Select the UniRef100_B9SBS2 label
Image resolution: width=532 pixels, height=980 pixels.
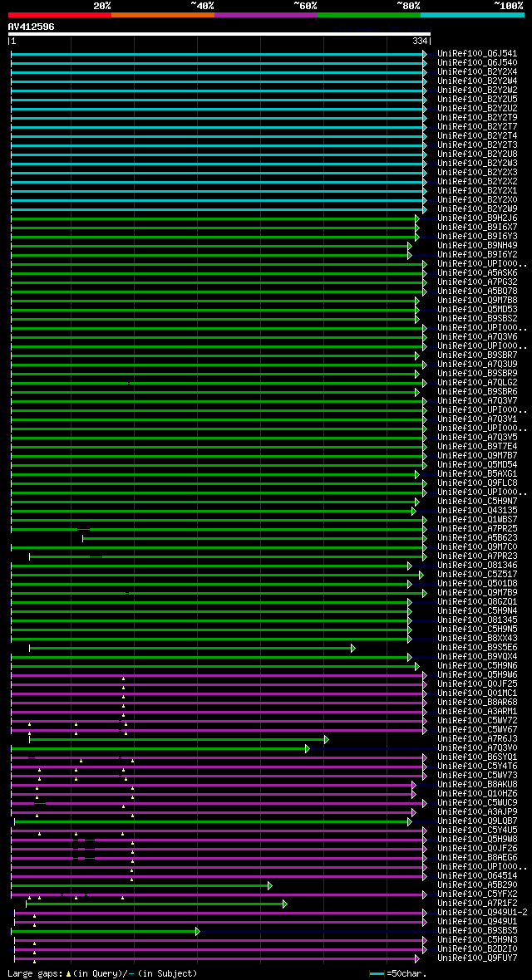tap(477, 319)
